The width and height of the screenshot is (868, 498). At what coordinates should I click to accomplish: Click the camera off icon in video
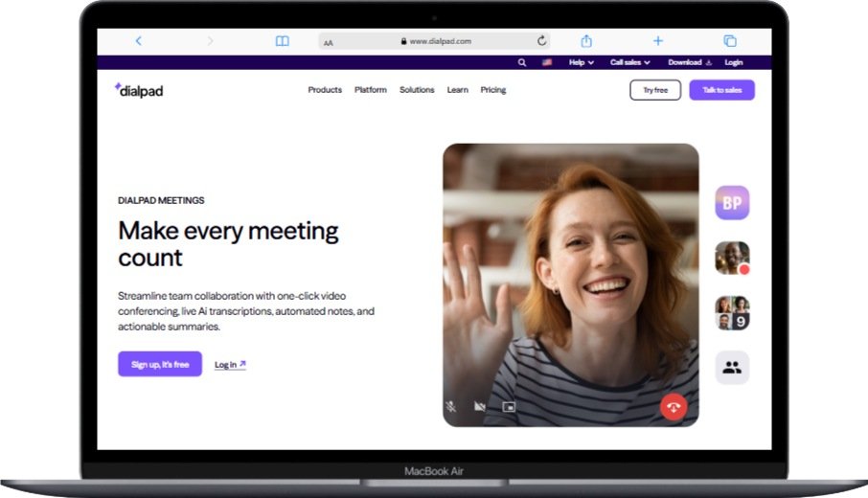(x=480, y=407)
